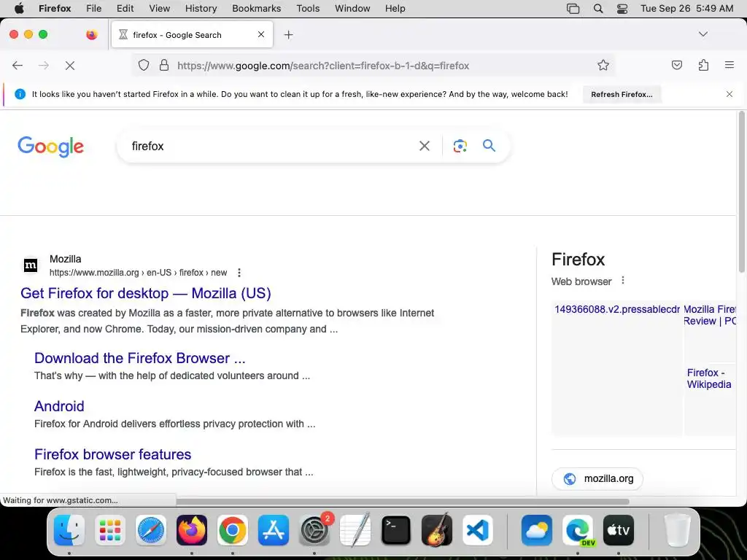Stop loading the page with the X button
747x560 pixels.
(x=70, y=65)
